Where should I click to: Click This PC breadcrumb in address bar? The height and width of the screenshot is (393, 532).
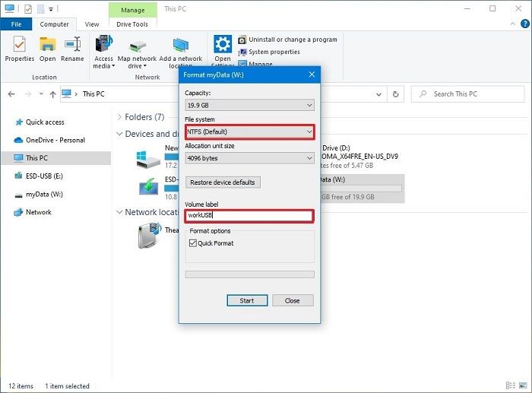(93, 94)
